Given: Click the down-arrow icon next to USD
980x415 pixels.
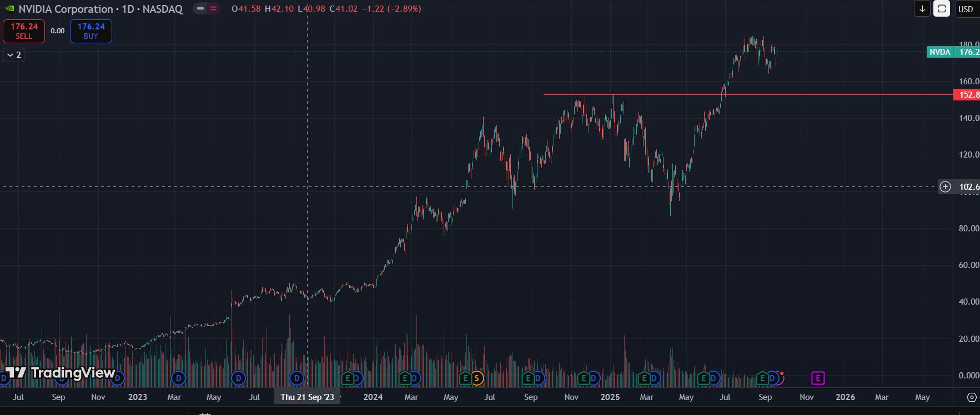Looking at the screenshot, I should click(922, 9).
